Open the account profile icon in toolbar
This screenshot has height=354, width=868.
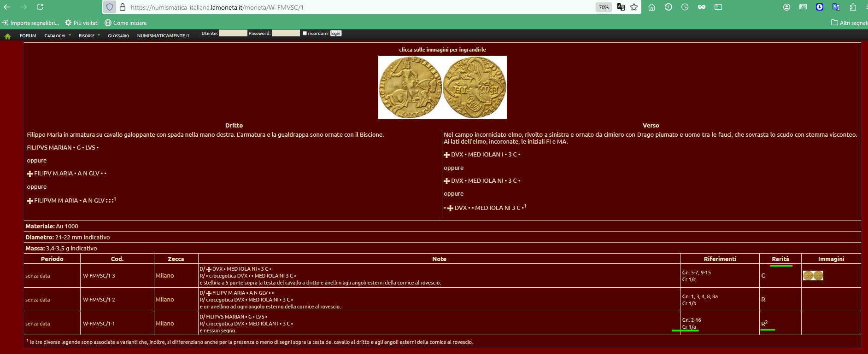(786, 7)
